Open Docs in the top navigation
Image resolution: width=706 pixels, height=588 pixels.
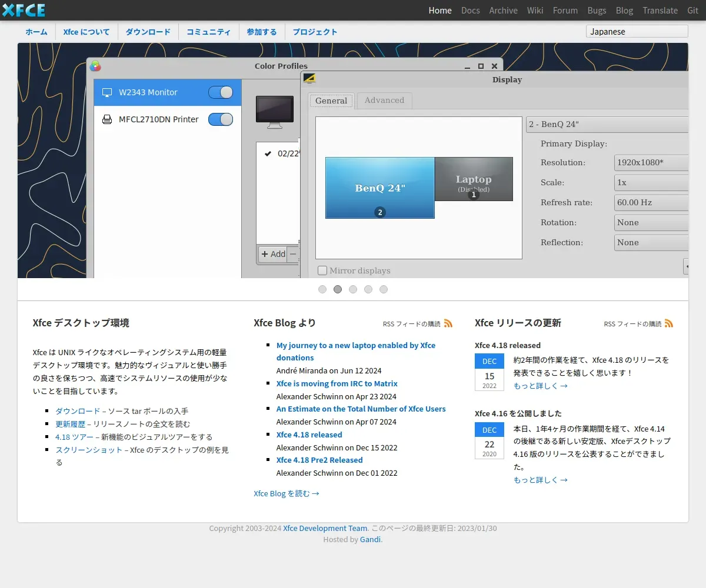tap(471, 11)
